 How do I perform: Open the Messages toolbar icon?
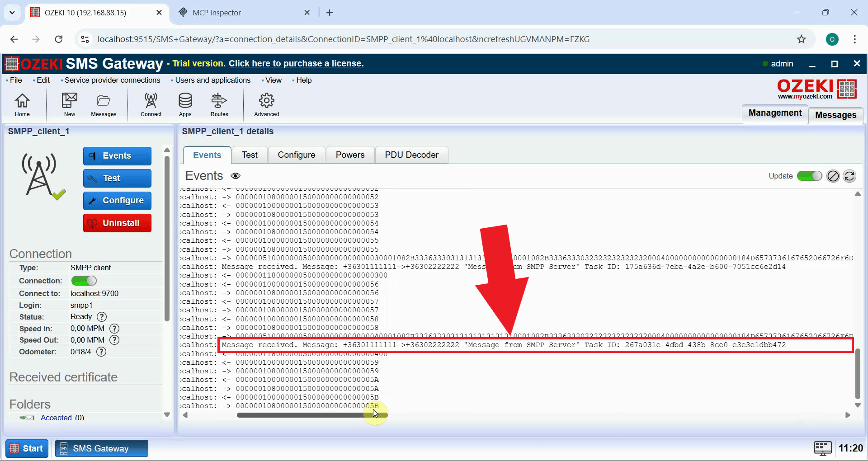[x=103, y=104]
